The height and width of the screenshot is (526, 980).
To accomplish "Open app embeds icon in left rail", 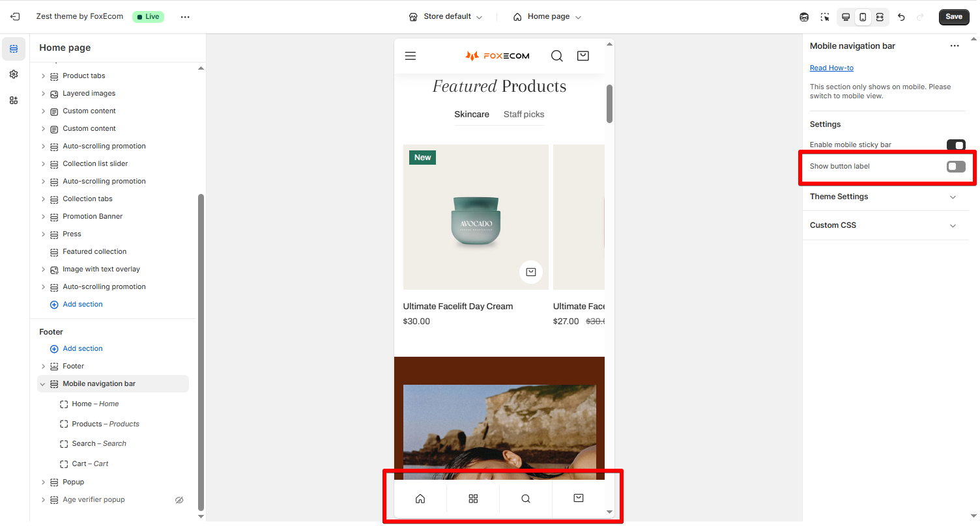I will click(14, 100).
